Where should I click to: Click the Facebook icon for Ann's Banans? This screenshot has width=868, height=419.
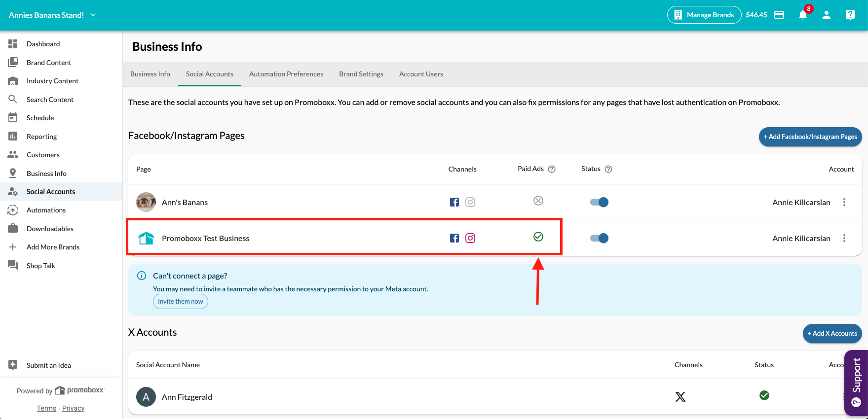point(454,202)
